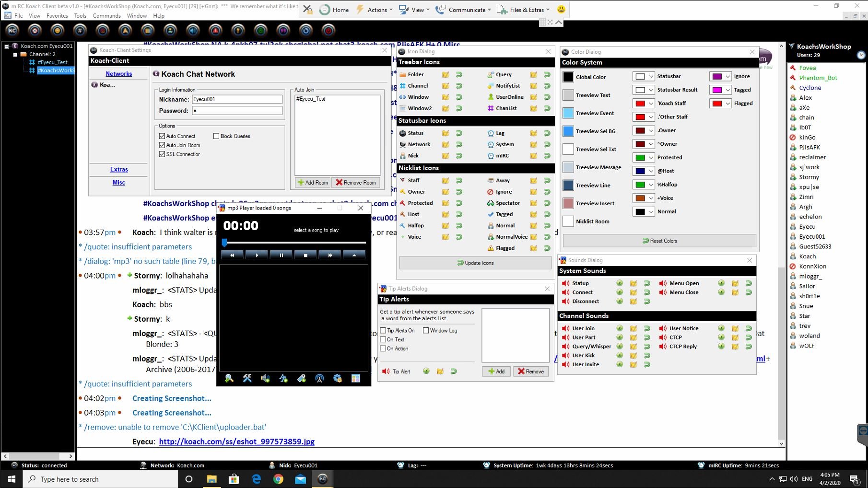868x488 pixels.
Task: Reset the Connect sound with green arrow
Action: [x=647, y=292]
